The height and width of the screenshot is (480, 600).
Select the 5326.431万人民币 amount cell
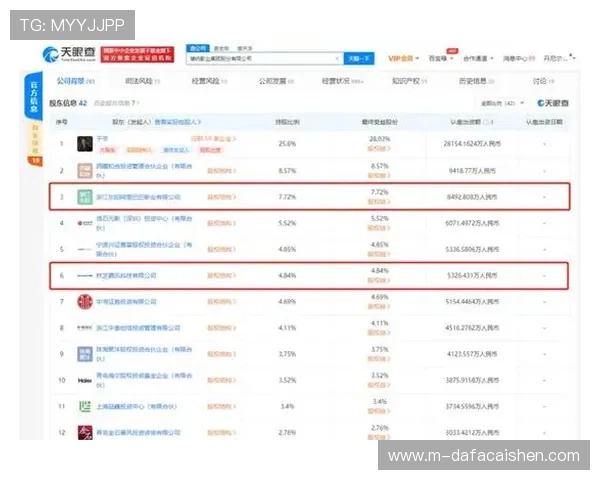pyautogui.click(x=472, y=276)
